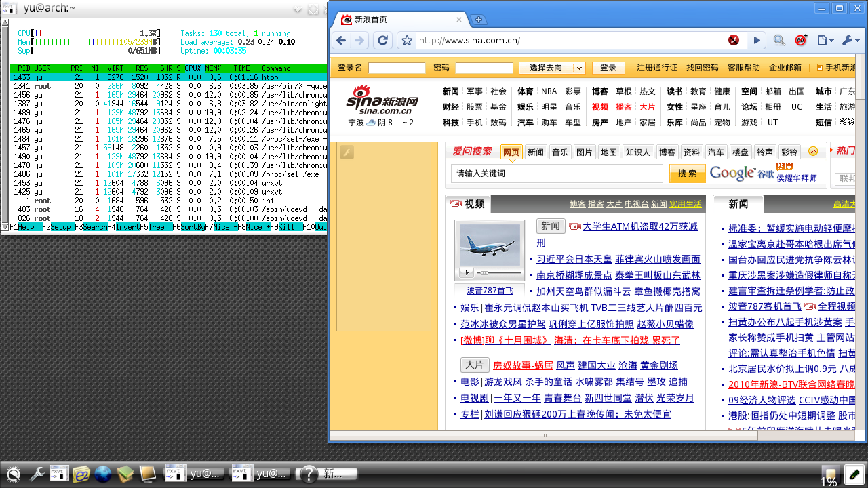
Task: Expand more search tabs with orange arrow
Action: coord(813,151)
